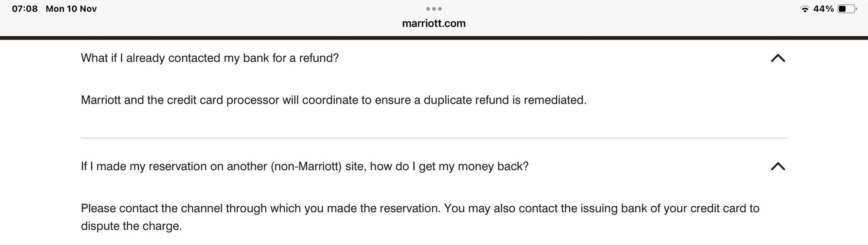Tap the 'What if I already contacted my bank' question
This screenshot has width=868, height=245.
pyautogui.click(x=209, y=58)
